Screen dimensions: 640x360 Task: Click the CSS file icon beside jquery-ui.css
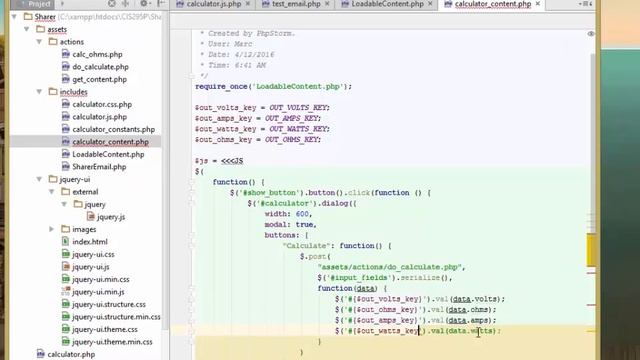tap(65, 254)
